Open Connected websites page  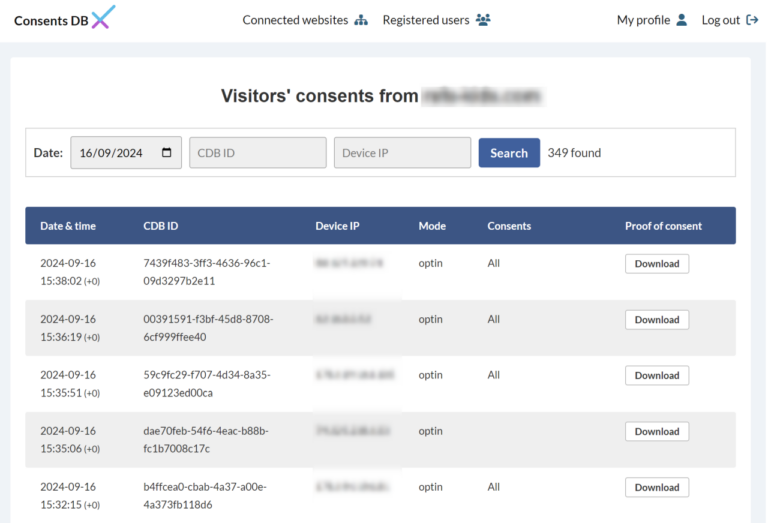coord(295,20)
